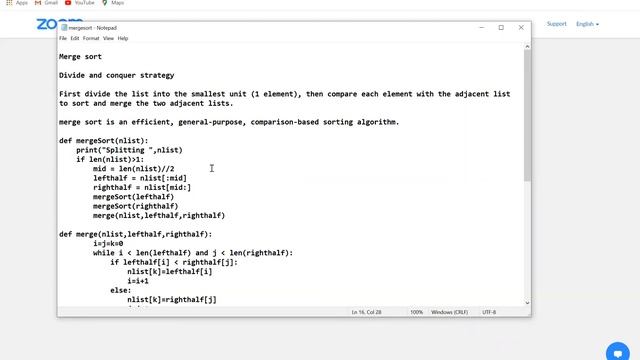The width and height of the screenshot is (640, 360).
Task: Click the scroll up arrow in Notepad
Action: [527, 47]
